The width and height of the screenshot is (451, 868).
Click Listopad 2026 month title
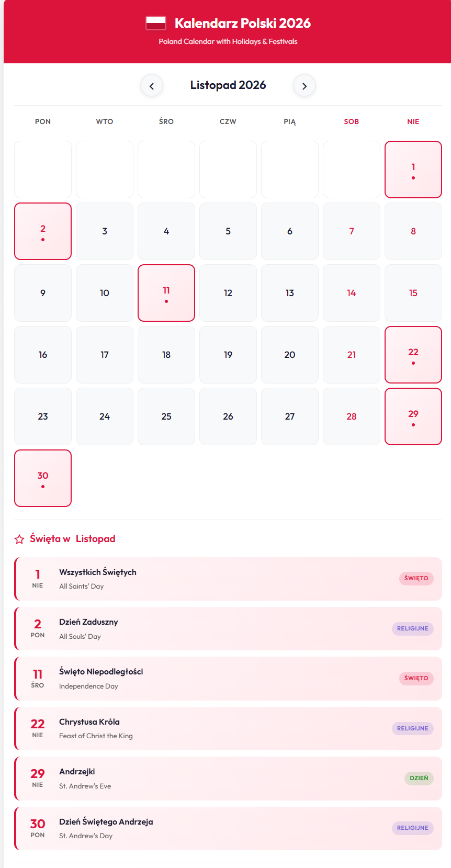pyautogui.click(x=228, y=85)
